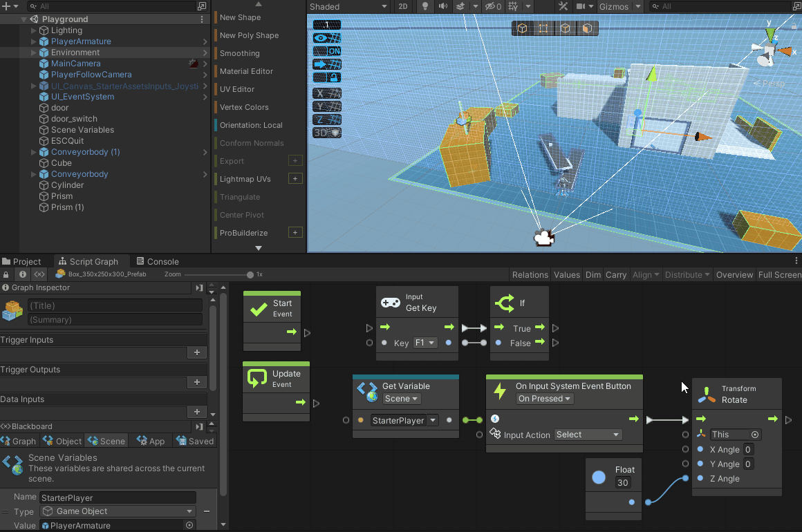Switch to the Console tab
This screenshot has width=802, height=532.
[157, 261]
